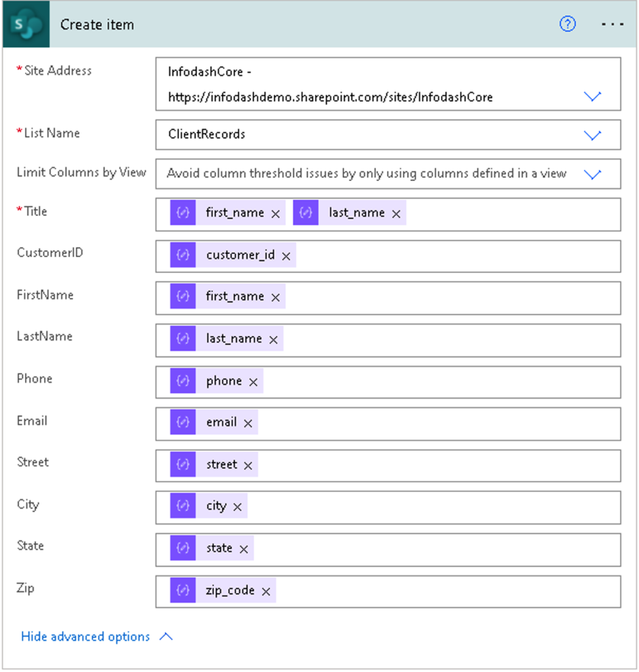Expand the List Name dropdown
The height and width of the screenshot is (672, 639).
pyautogui.click(x=592, y=135)
